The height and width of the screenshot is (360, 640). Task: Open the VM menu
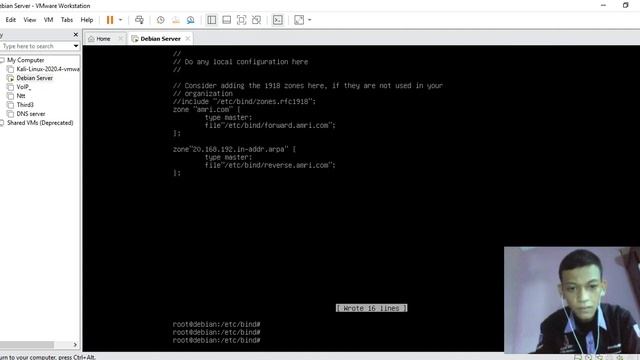click(48, 20)
